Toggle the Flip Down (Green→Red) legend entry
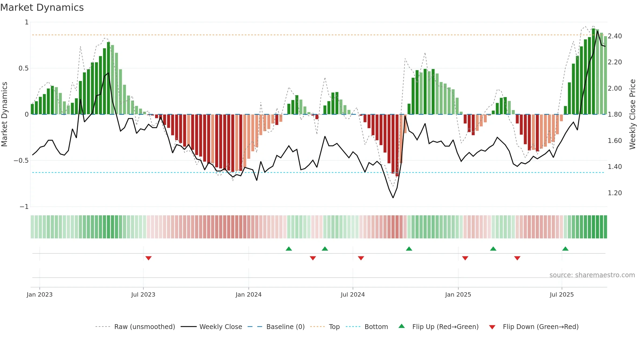The image size is (644, 362). pyautogui.click(x=534, y=327)
